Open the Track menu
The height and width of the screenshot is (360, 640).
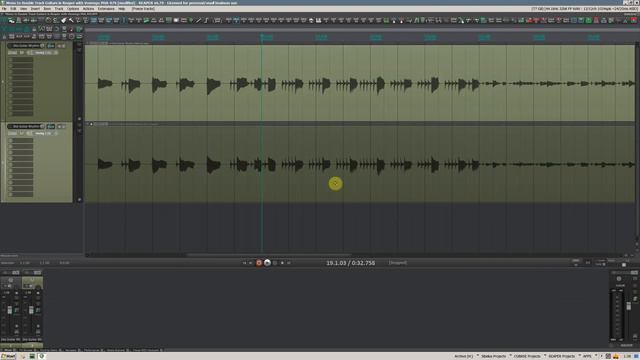(59, 9)
